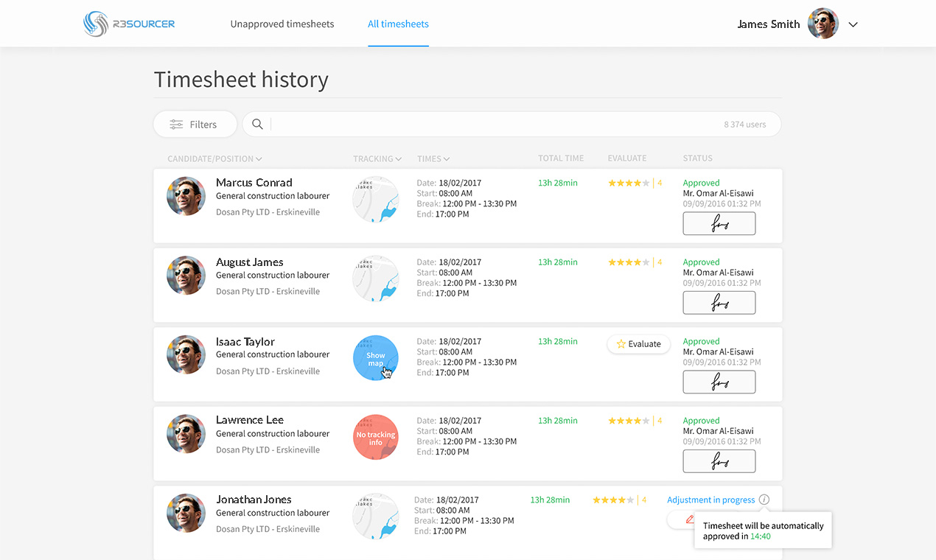936x560 pixels.
Task: Switch to the All timesheets tab
Action: [x=398, y=24]
